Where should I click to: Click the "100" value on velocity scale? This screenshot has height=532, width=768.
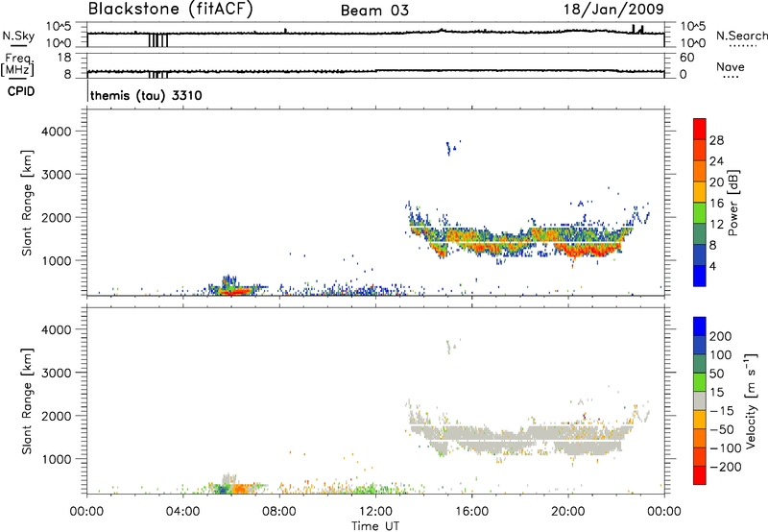point(721,354)
